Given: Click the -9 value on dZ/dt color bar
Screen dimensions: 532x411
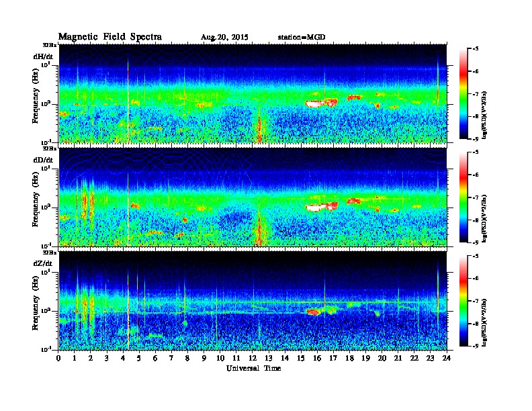Looking at the screenshot, I should click(476, 346).
